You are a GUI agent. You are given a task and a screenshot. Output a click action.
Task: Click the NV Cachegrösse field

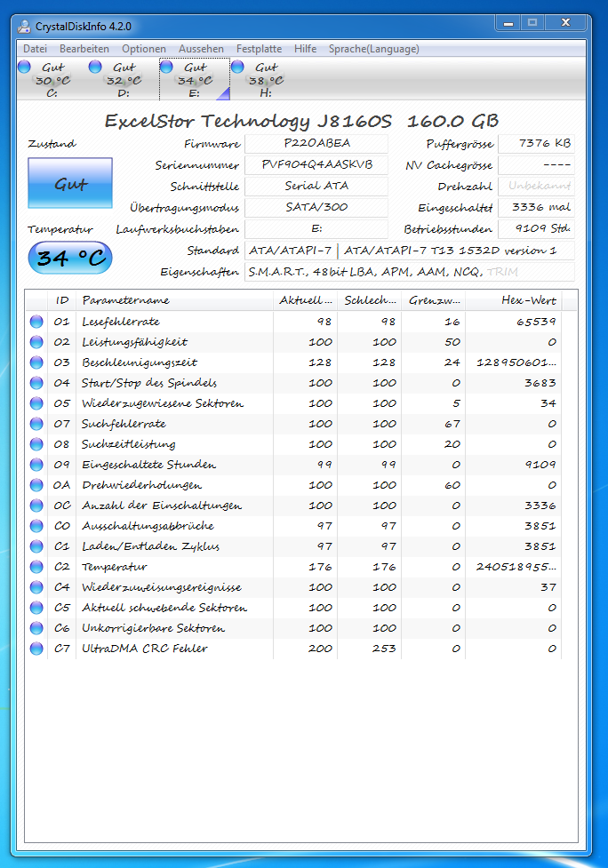coord(536,165)
